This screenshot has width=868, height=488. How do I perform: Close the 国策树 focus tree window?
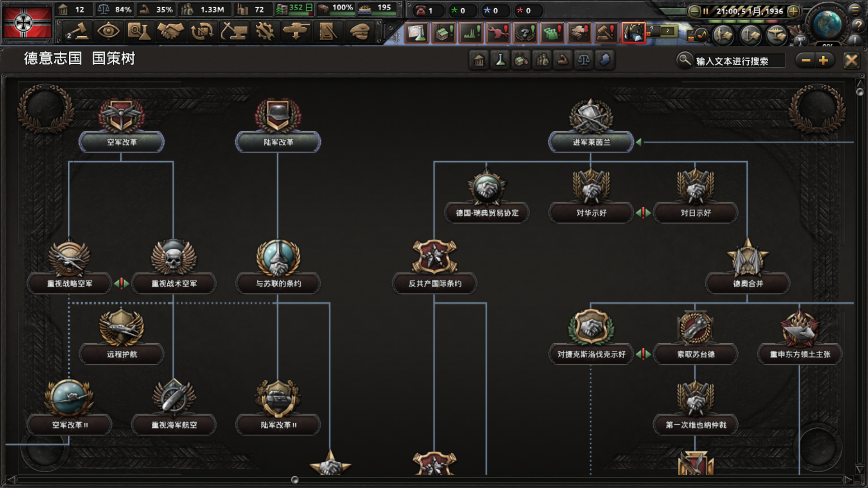[x=851, y=60]
